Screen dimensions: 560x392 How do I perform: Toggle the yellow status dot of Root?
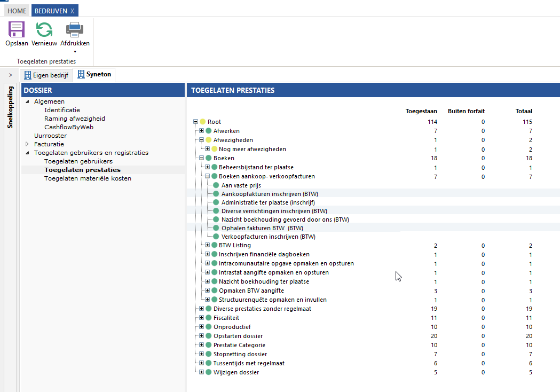click(203, 122)
